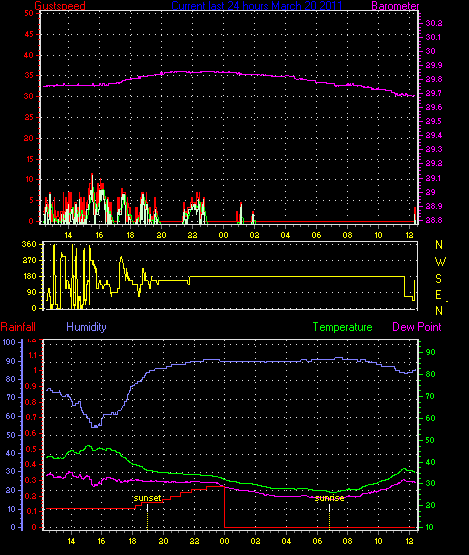Click the 29.9 value on the barometer axis
Screen dimensions: 469x555
pyautogui.click(x=434, y=65)
